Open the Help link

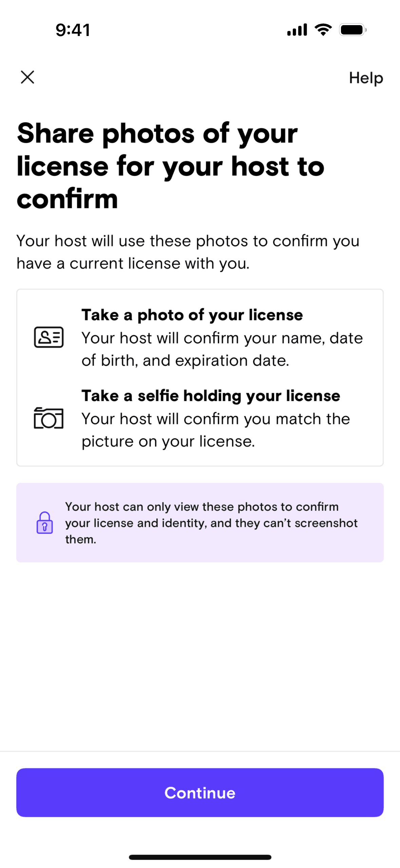click(x=366, y=78)
